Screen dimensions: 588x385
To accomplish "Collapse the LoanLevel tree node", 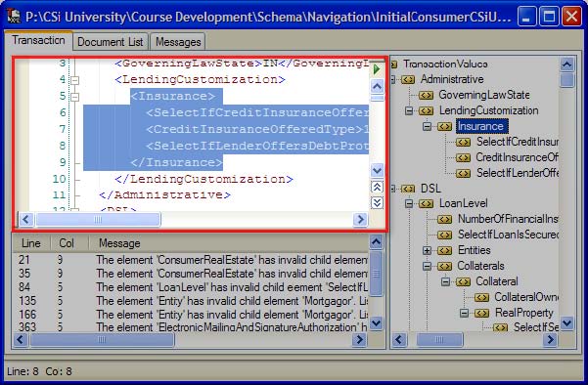I will (409, 203).
